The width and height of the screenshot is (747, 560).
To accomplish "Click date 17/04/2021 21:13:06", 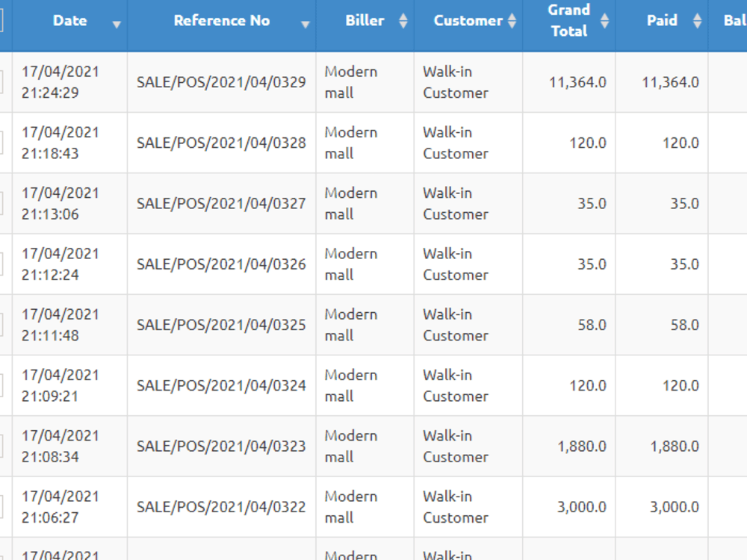I will 61,203.
